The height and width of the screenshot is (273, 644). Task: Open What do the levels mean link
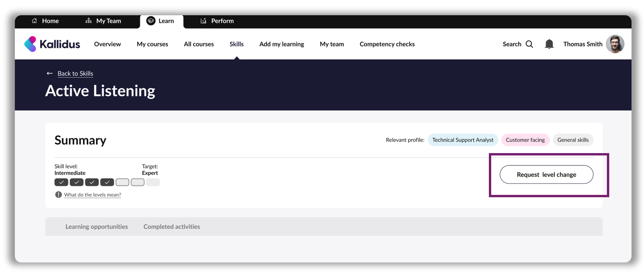tap(93, 195)
